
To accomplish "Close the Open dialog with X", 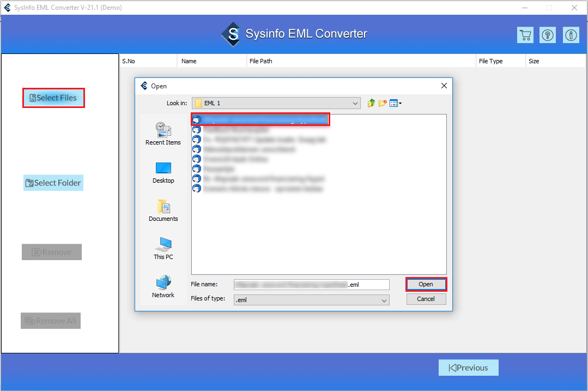I will click(x=444, y=86).
